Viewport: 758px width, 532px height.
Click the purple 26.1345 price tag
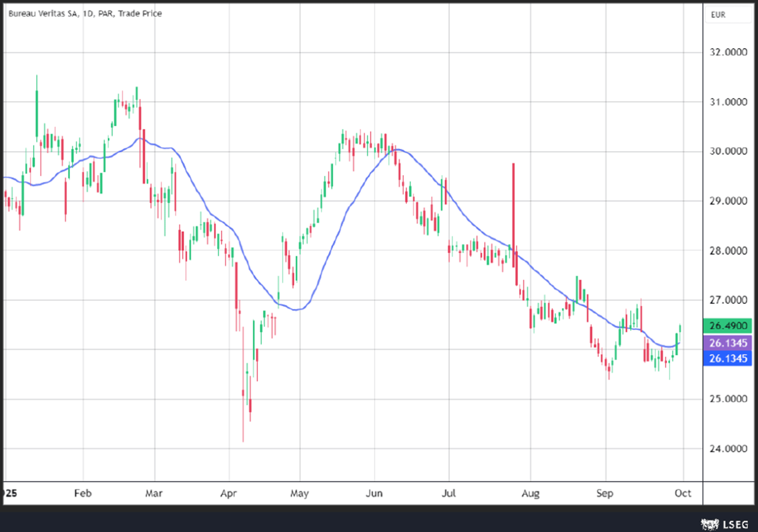pyautogui.click(x=728, y=343)
